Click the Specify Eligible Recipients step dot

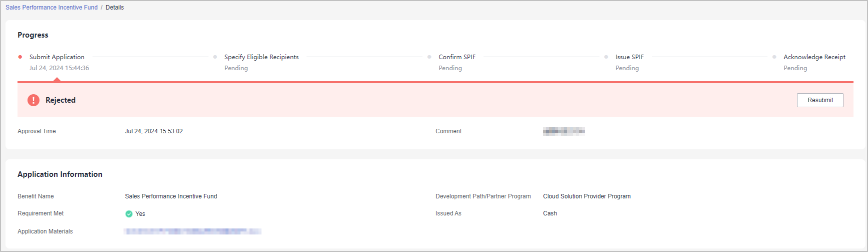click(x=215, y=57)
